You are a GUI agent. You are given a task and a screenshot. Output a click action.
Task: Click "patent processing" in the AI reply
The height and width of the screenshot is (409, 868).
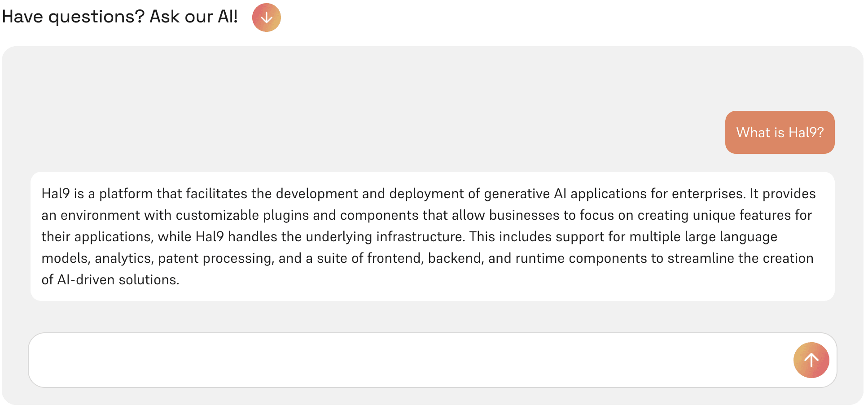click(x=215, y=258)
